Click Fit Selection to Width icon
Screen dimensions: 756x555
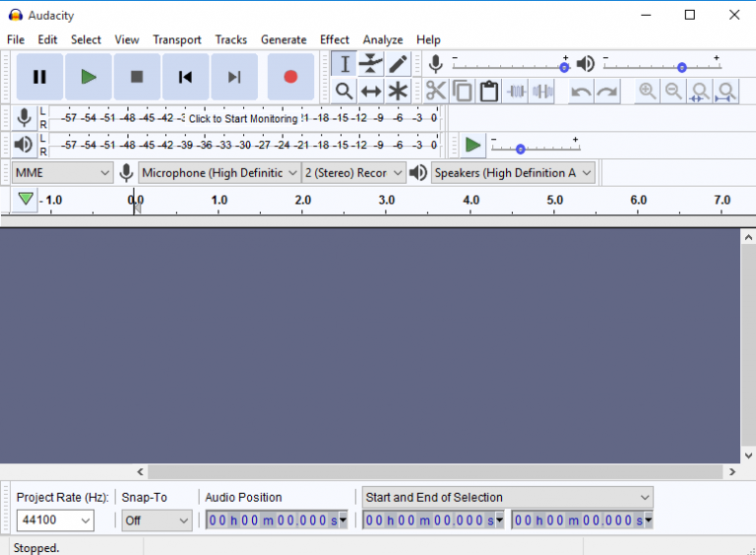(700, 92)
